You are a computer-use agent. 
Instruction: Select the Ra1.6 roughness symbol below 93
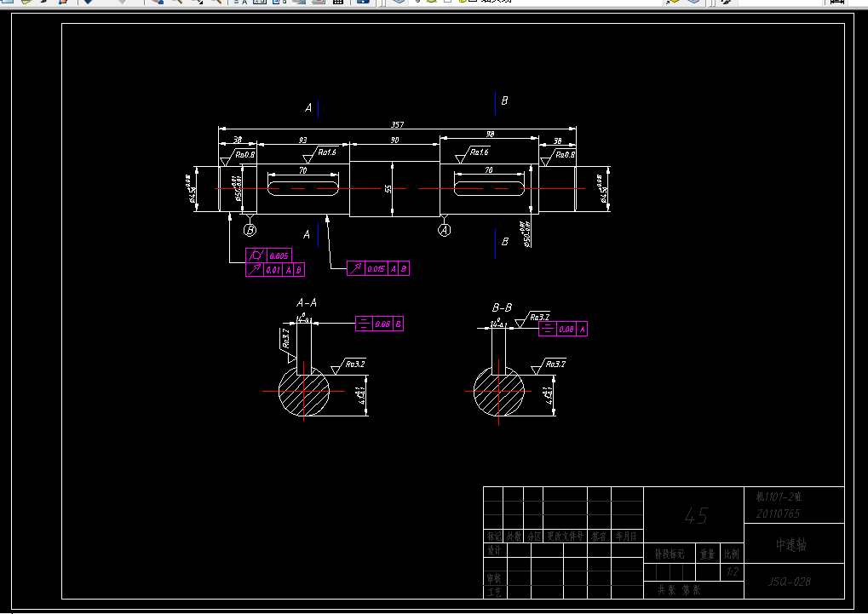click(x=319, y=153)
